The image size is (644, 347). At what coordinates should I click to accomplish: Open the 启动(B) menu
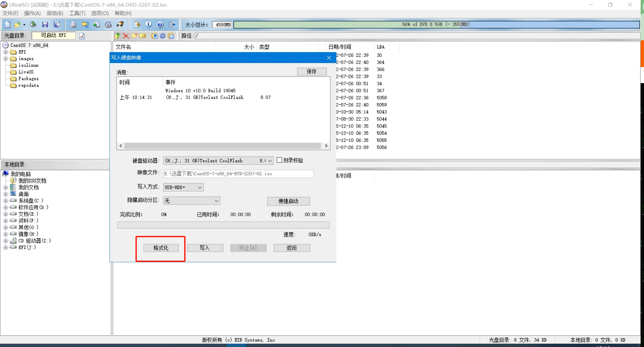coord(55,13)
